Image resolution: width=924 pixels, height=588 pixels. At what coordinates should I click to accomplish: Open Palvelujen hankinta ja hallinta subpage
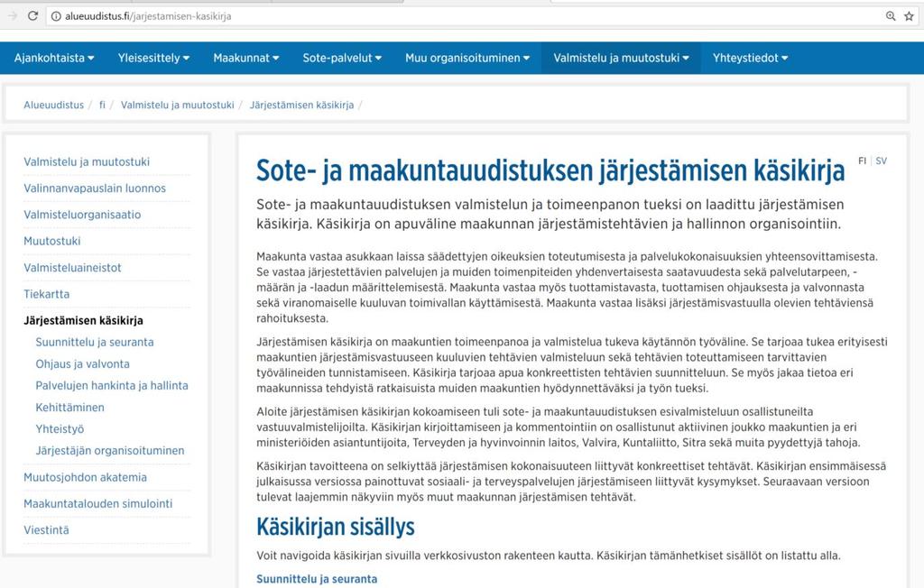click(112, 385)
